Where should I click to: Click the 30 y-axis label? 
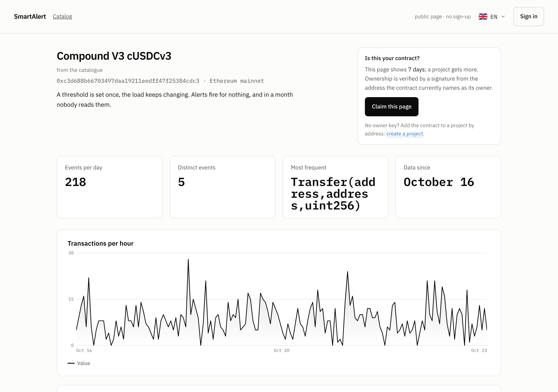[x=71, y=253]
